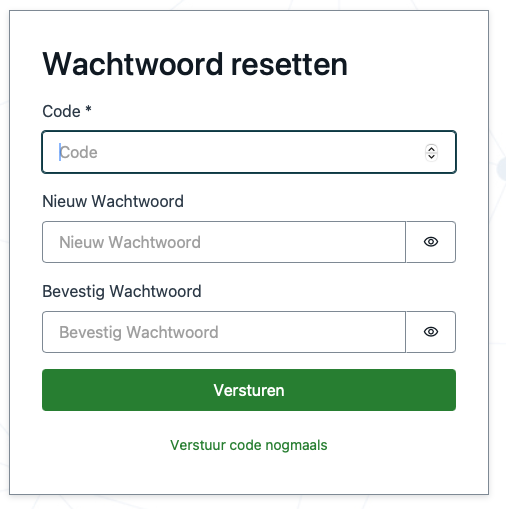Screen dimensions: 506x509
Task: Submit the form with the green Versturen bar
Action: click(249, 390)
